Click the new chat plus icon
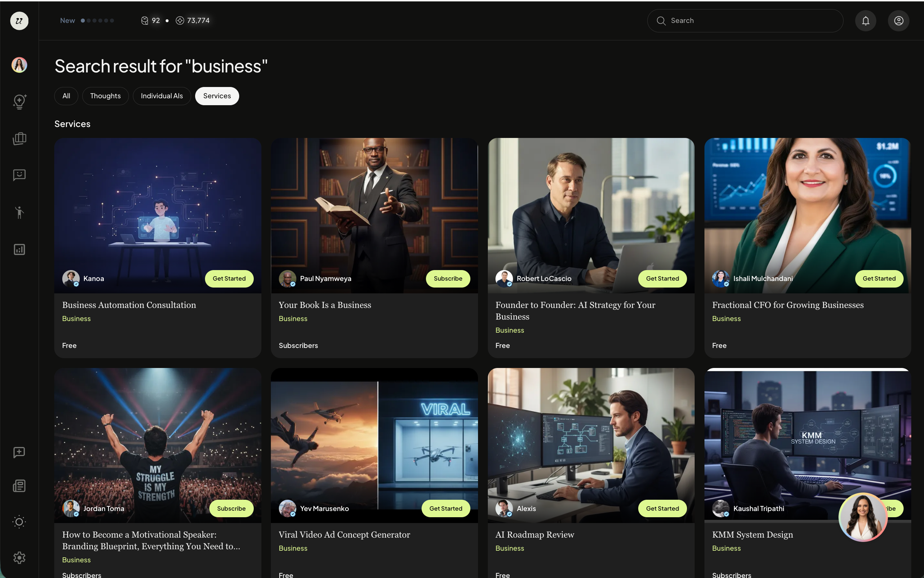Image resolution: width=924 pixels, height=578 pixels. [x=19, y=453]
